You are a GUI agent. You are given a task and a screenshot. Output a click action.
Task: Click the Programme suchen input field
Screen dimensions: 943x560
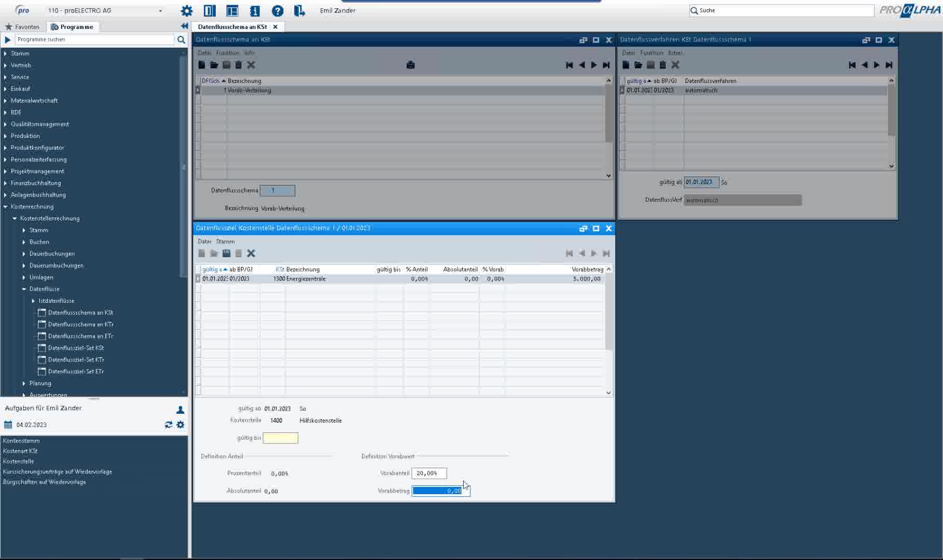tap(95, 39)
